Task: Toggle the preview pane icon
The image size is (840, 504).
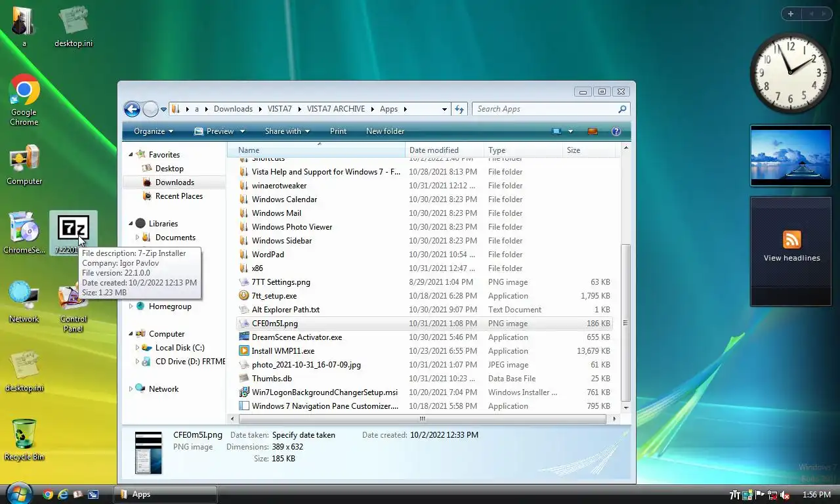Action: point(593,131)
